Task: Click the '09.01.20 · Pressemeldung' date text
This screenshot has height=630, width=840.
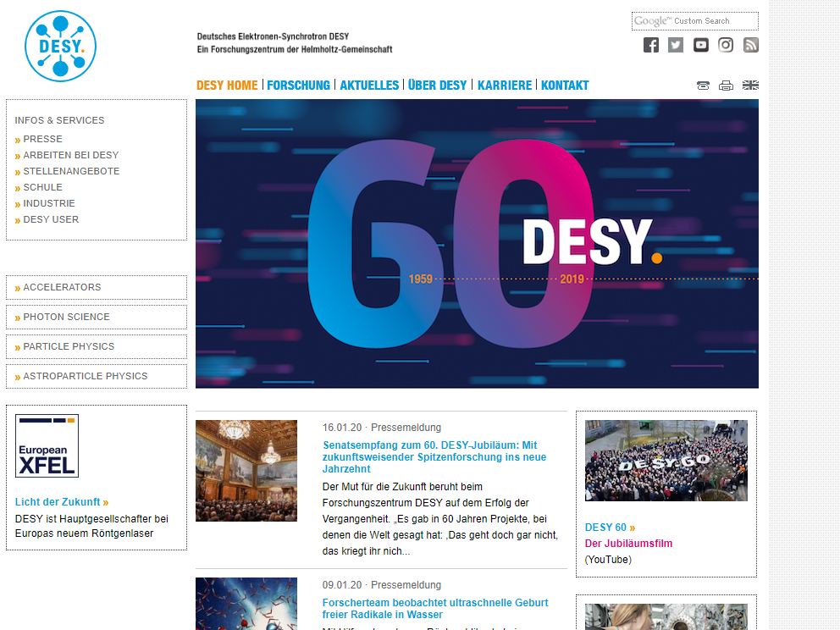Action: click(382, 585)
